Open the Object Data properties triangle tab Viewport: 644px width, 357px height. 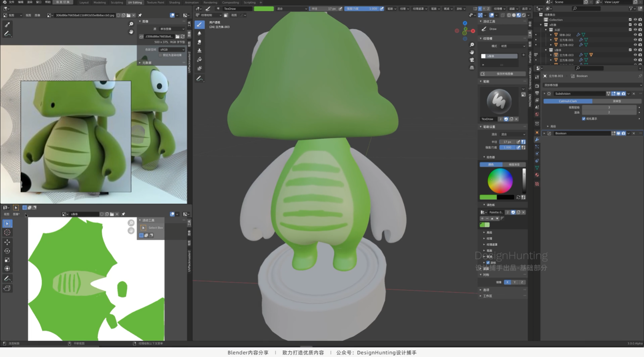pyautogui.click(x=537, y=168)
